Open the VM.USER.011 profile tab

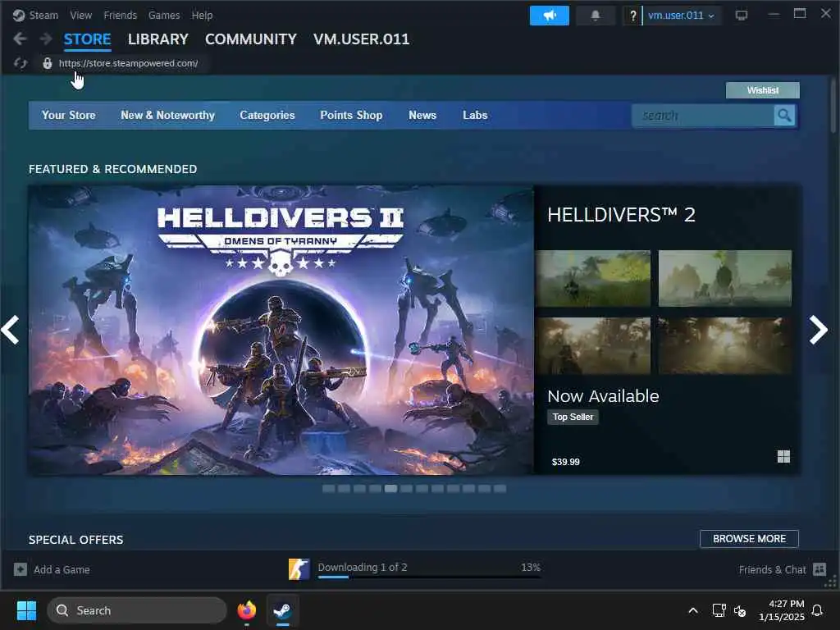tap(361, 39)
